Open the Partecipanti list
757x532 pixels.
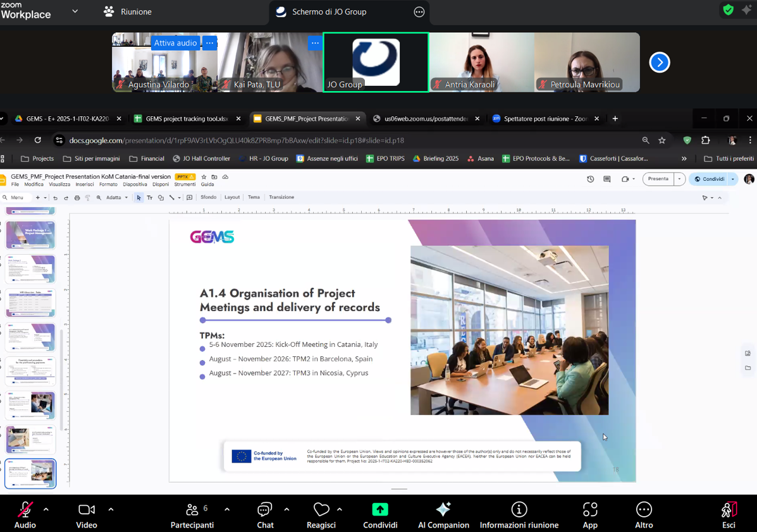click(x=192, y=510)
